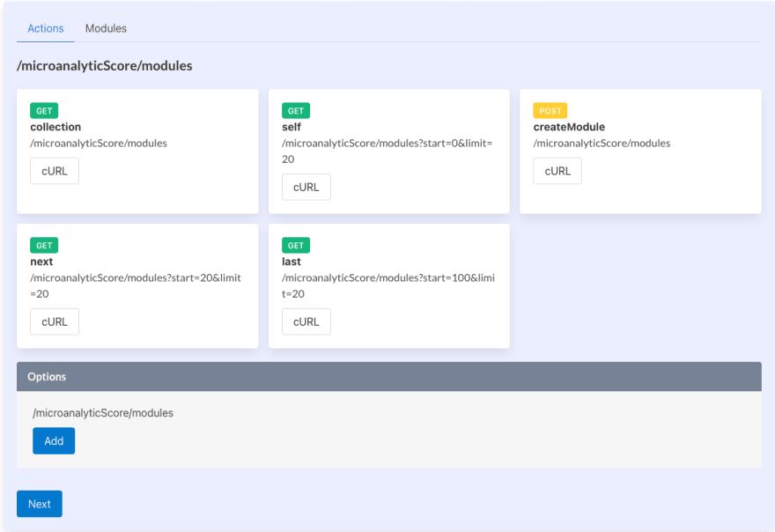Click cURL button in last card
The width and height of the screenshot is (775, 532).
point(306,321)
